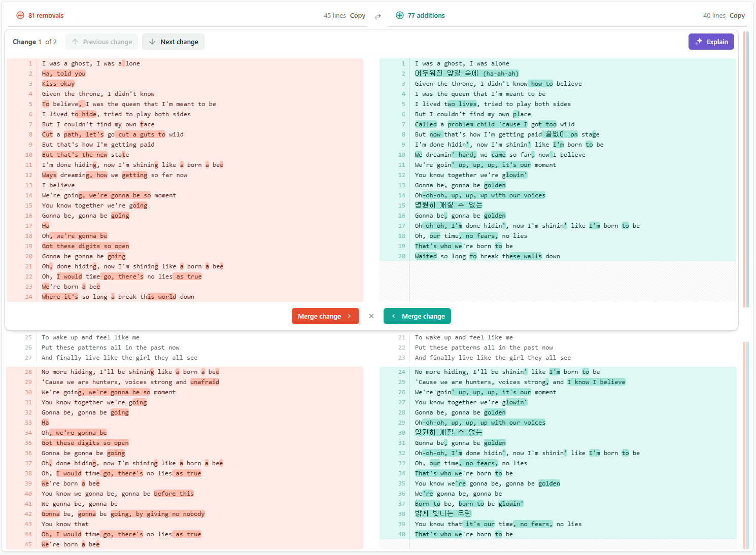This screenshot has height=555, width=756.
Task: Dismiss change with the X between merge buttons
Action: tap(371, 316)
